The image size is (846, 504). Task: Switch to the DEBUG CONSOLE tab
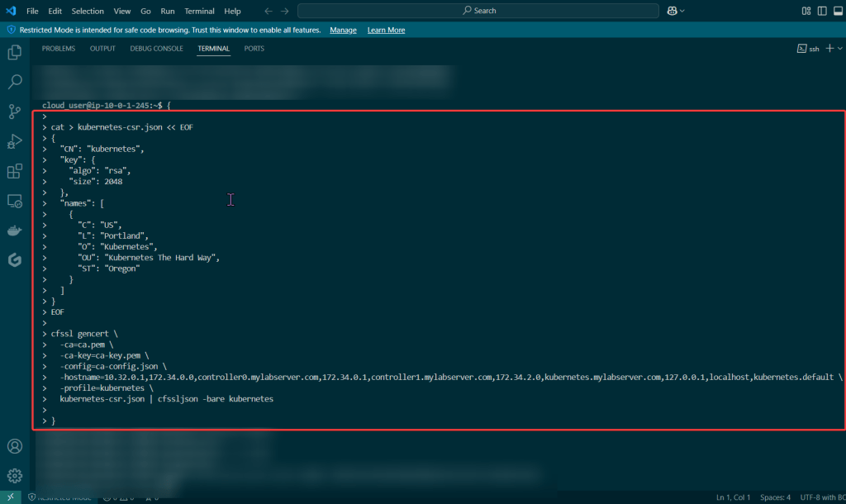click(x=156, y=49)
